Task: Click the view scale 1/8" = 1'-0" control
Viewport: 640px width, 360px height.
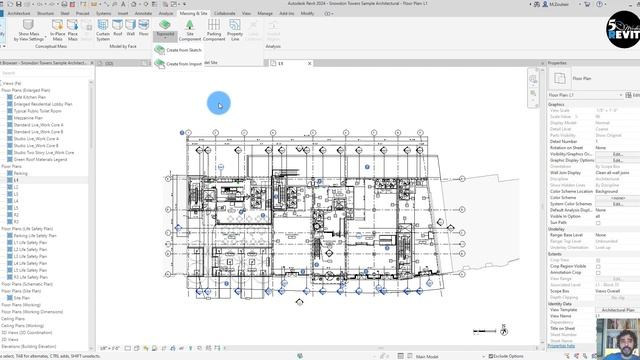Action: click(110, 349)
